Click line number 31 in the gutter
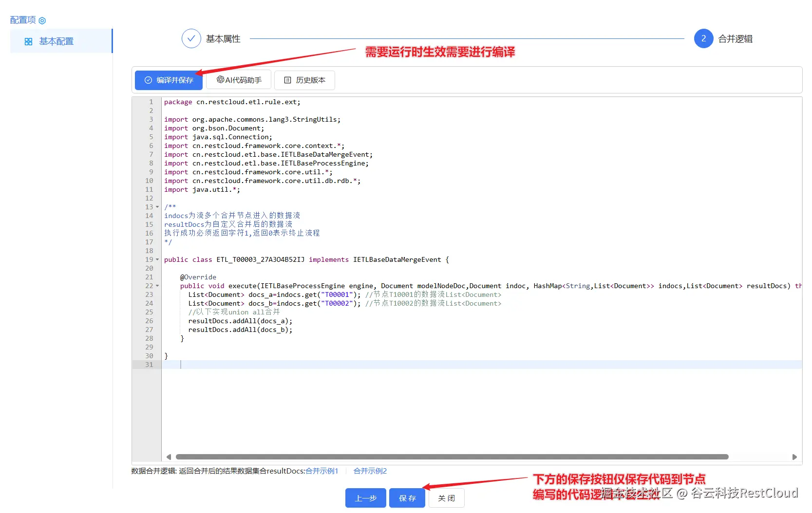812x513 pixels. click(x=149, y=365)
